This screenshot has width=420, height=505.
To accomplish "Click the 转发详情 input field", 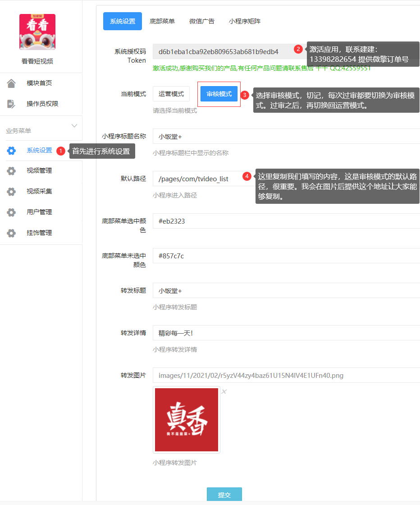I will [x=287, y=333].
